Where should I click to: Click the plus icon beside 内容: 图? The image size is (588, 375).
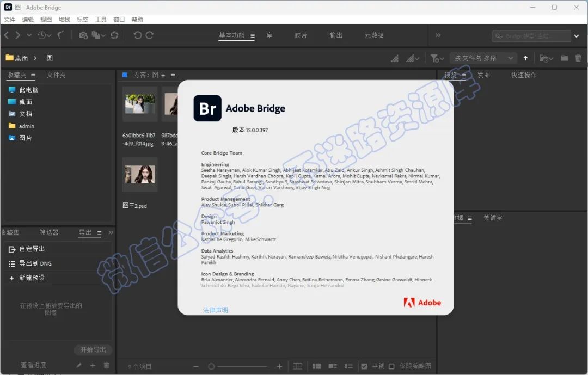click(163, 76)
